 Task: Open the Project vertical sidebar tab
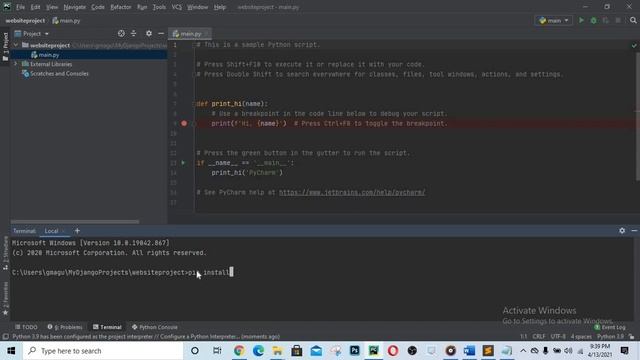tap(5, 47)
